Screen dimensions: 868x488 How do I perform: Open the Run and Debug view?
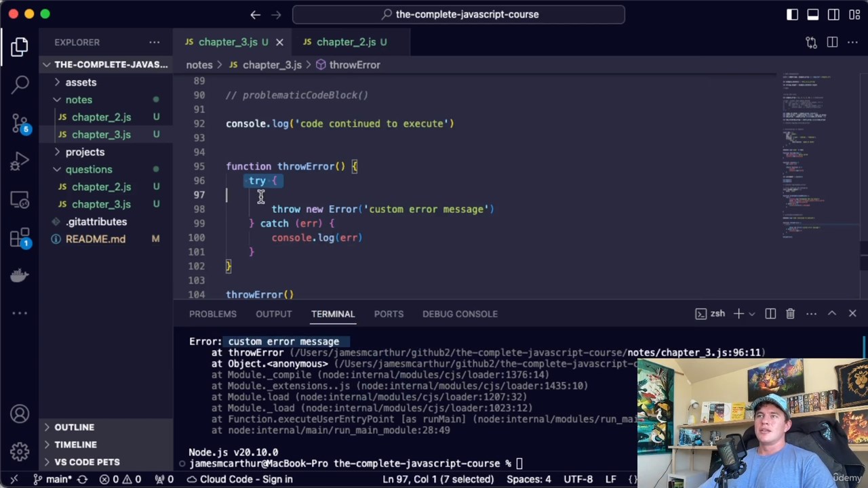click(19, 161)
